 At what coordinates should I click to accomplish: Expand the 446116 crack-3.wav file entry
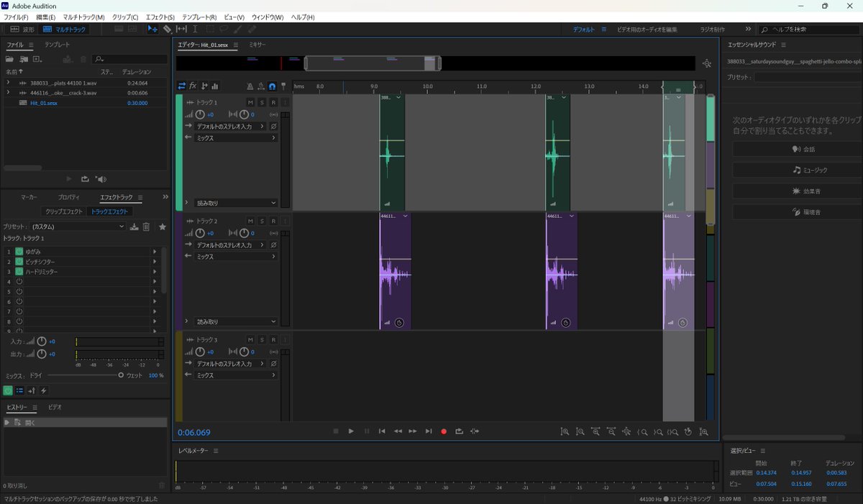[8, 93]
